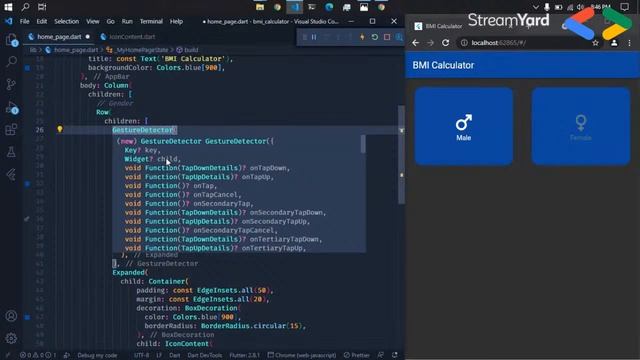Image resolution: width=640 pixels, height=360 pixels.
Task: Open the Run menu
Action: click(127, 21)
